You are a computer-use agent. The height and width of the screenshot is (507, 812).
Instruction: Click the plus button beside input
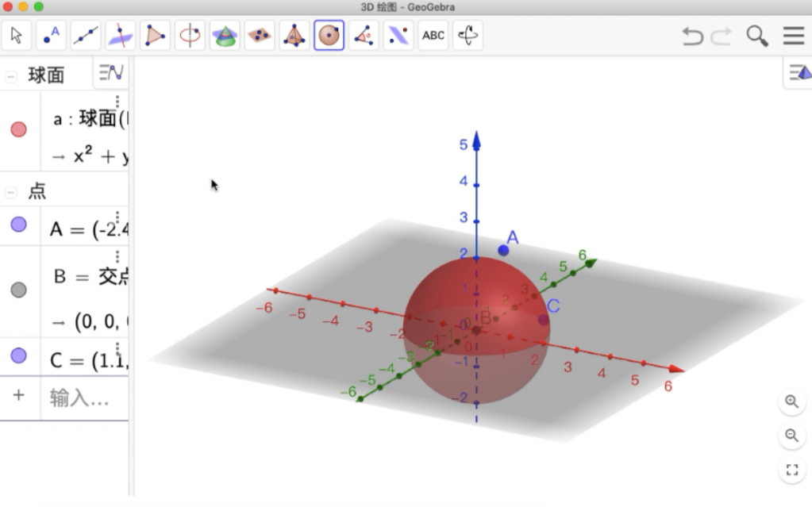click(x=18, y=396)
